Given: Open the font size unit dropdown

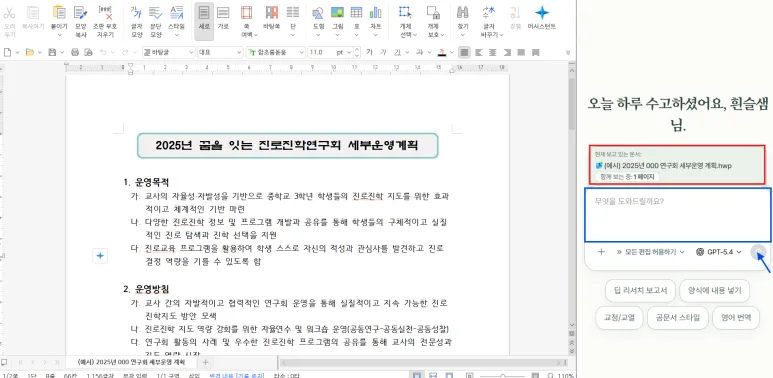Looking at the screenshot, I should pos(349,52).
